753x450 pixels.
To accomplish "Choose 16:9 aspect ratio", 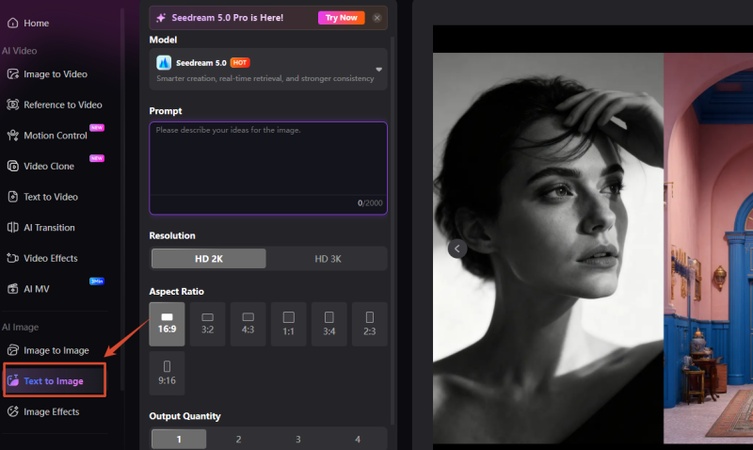I will 167,324.
